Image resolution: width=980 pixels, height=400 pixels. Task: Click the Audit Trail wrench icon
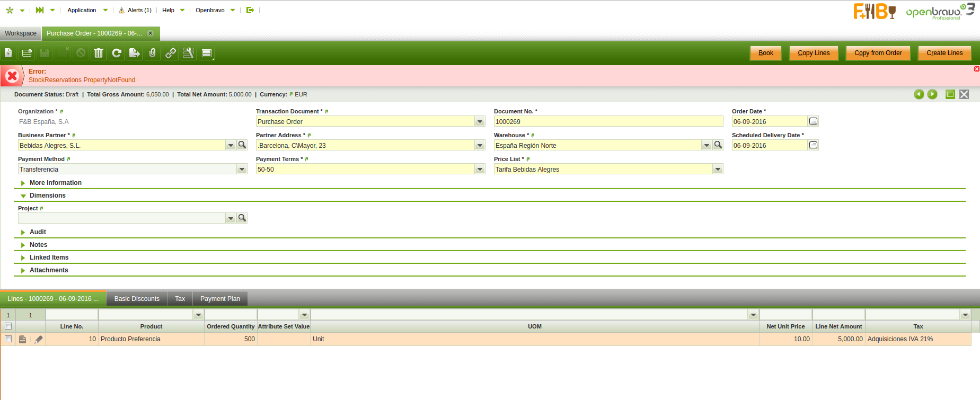click(189, 53)
